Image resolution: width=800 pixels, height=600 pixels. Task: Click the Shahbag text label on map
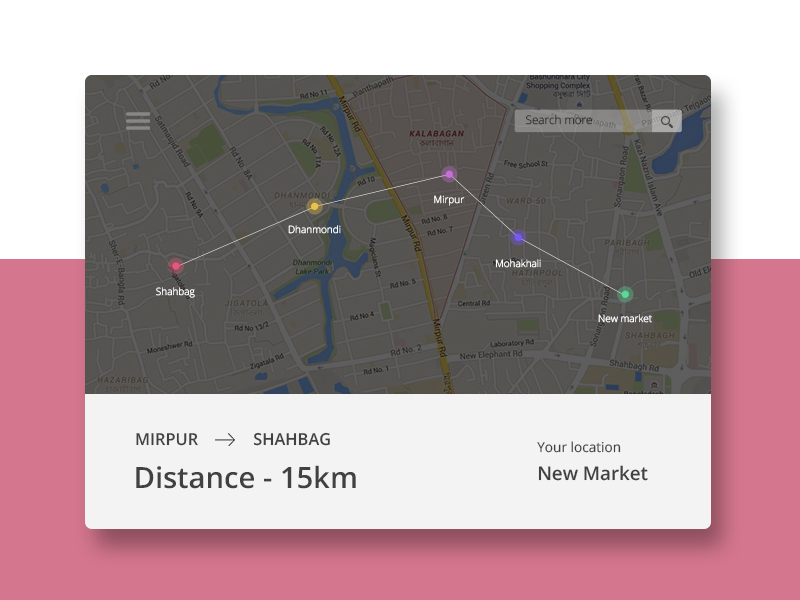click(175, 292)
